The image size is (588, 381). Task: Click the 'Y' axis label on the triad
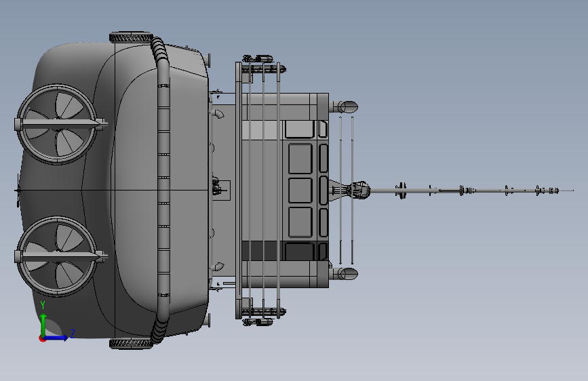click(43, 305)
